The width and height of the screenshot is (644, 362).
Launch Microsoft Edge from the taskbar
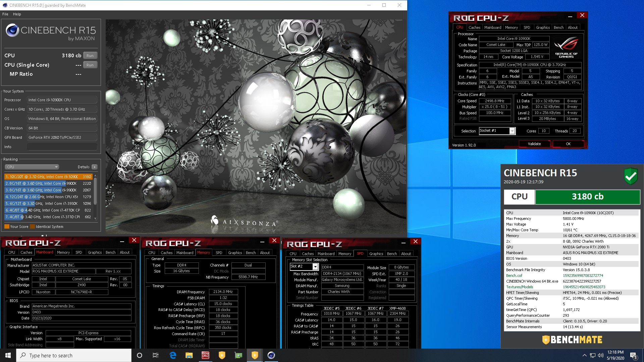pyautogui.click(x=173, y=355)
